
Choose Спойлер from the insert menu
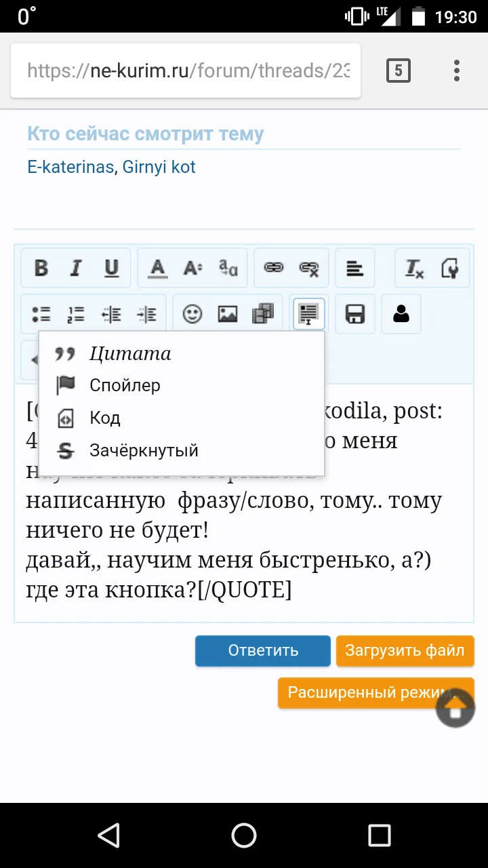[182, 386]
